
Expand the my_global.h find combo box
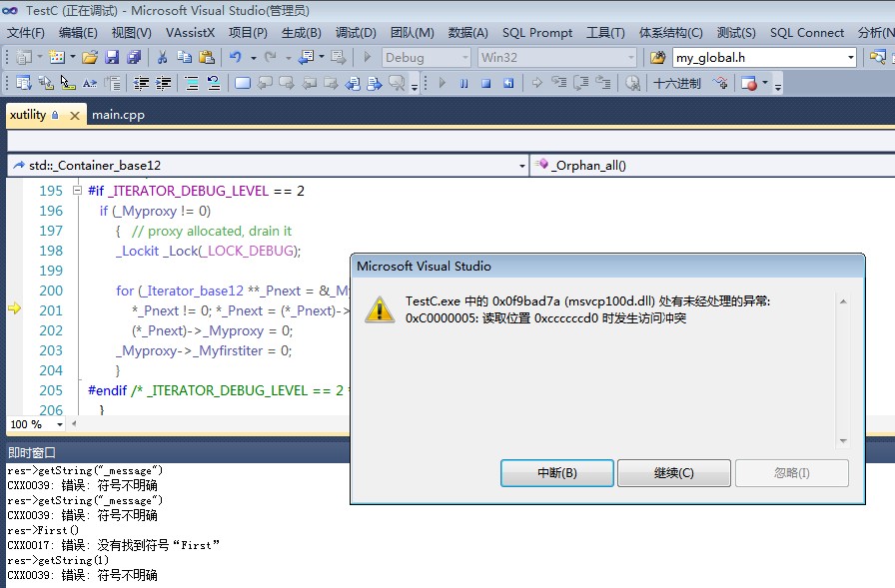pyautogui.click(x=850, y=57)
